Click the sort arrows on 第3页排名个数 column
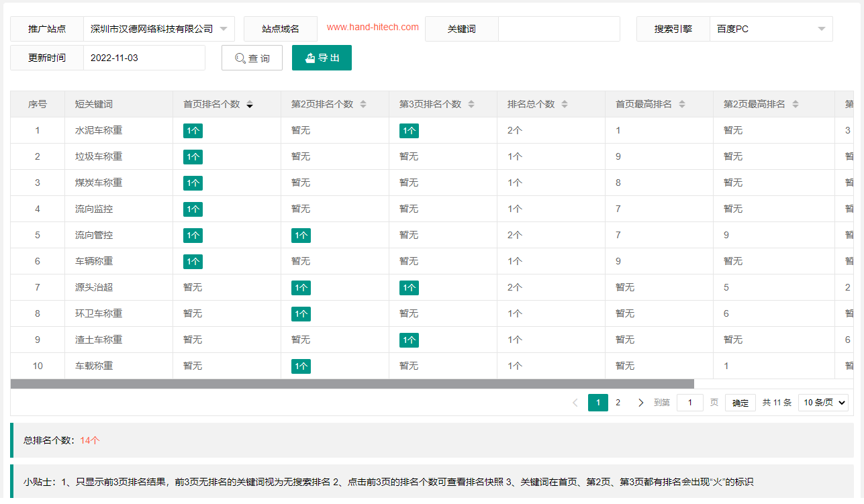The image size is (864, 504). 471,103
